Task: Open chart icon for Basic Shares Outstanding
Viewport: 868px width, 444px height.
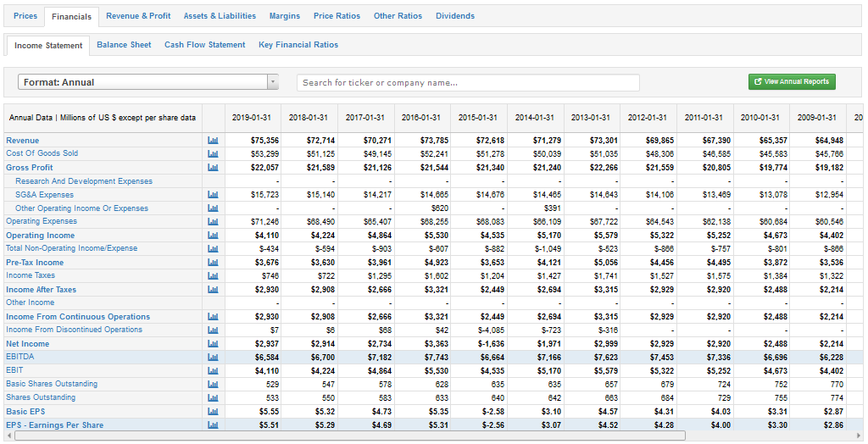Action: [x=213, y=384]
